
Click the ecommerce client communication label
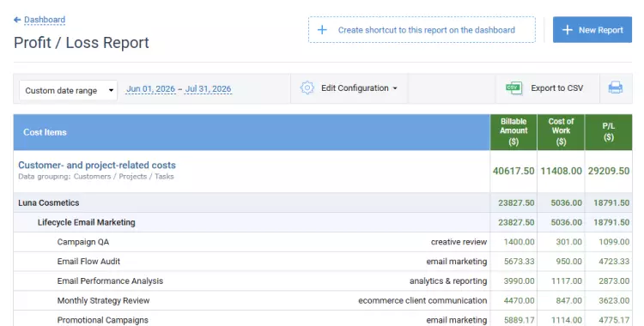pos(422,300)
